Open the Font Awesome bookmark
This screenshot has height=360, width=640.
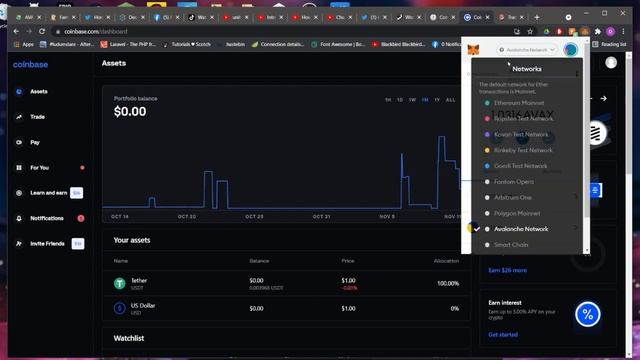pyautogui.click(x=338, y=44)
